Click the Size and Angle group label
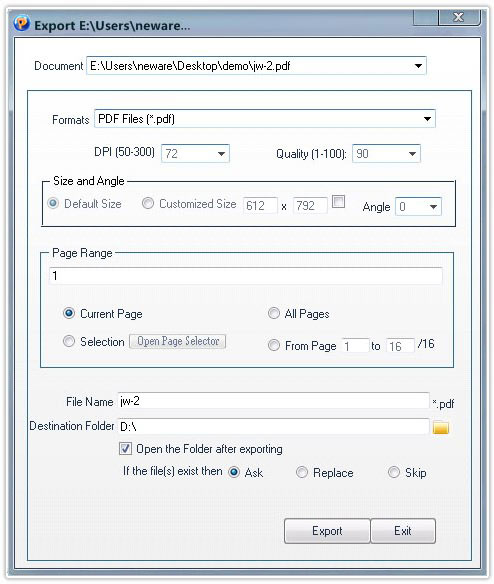The height and width of the screenshot is (584, 494). click(89, 181)
